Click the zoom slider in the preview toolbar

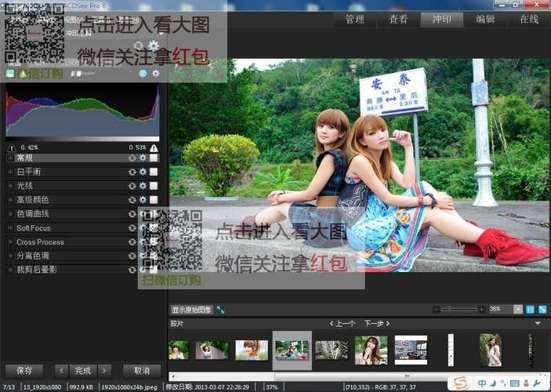(x=459, y=310)
